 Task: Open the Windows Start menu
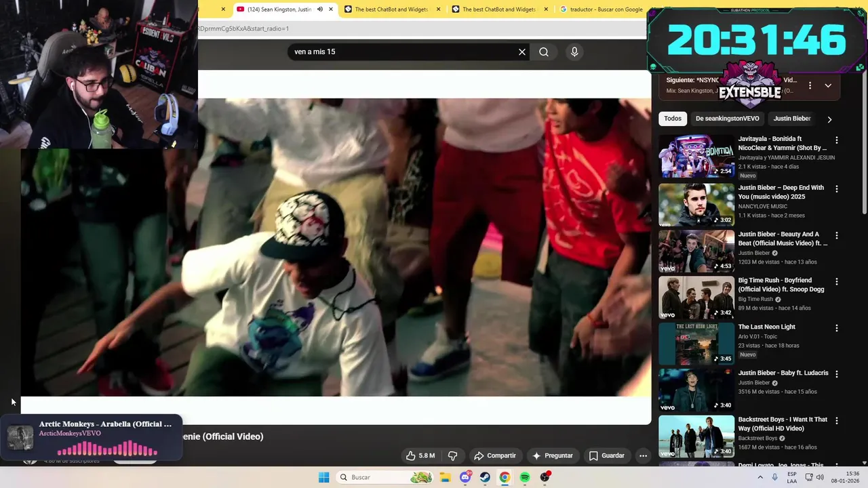(x=324, y=477)
